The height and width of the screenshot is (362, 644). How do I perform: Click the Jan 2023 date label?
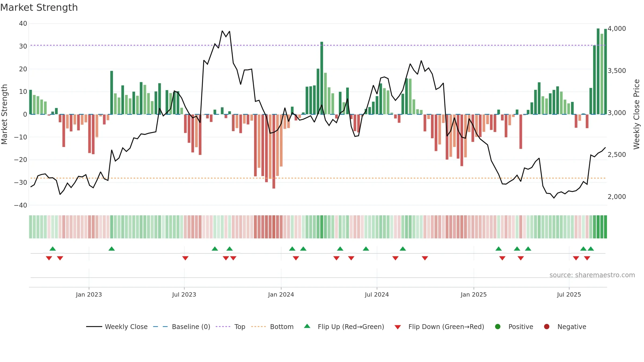click(x=89, y=295)
